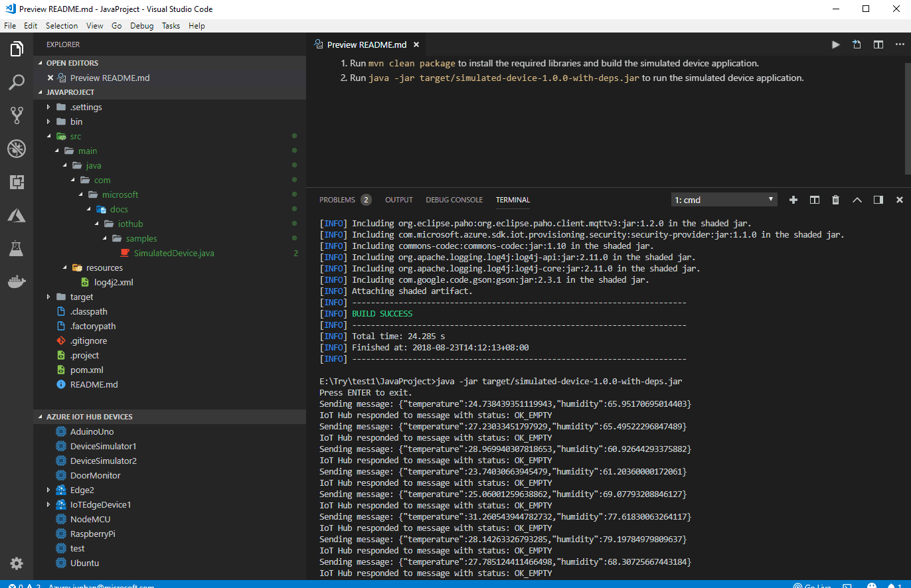
Task: Open the Extensions view icon
Action: pyautogui.click(x=17, y=182)
